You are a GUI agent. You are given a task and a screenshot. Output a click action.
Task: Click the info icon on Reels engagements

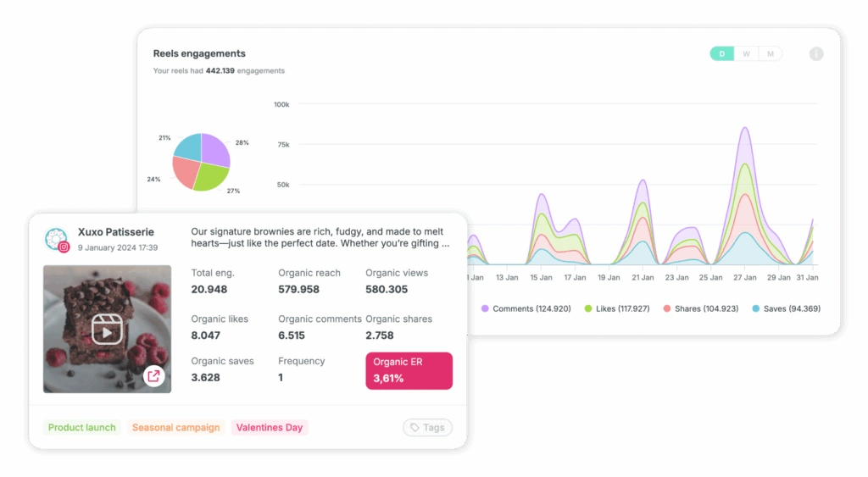click(816, 53)
